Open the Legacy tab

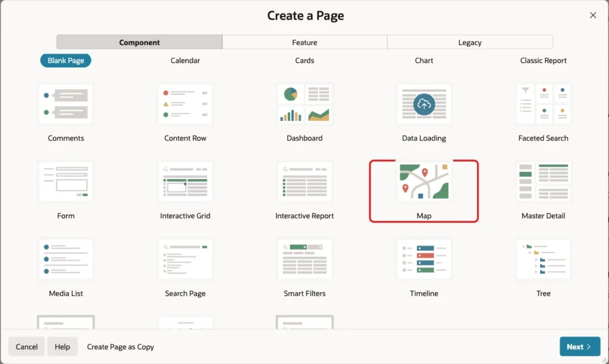point(470,42)
